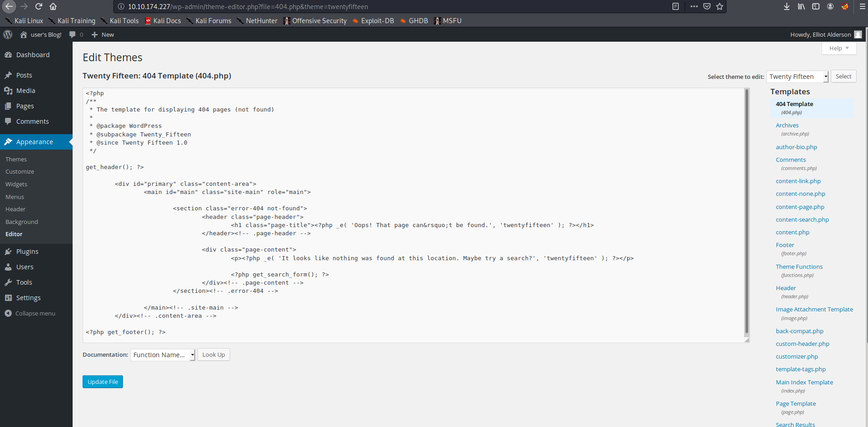Open Function Name documentation dropdown
868x427 pixels.
162,355
